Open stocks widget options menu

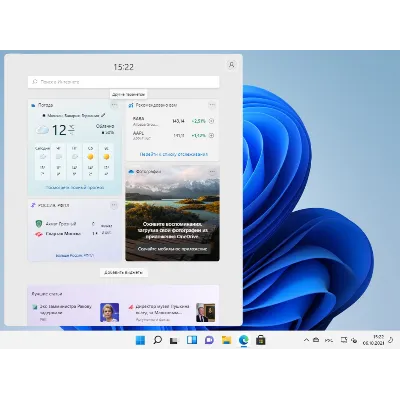click(x=212, y=105)
